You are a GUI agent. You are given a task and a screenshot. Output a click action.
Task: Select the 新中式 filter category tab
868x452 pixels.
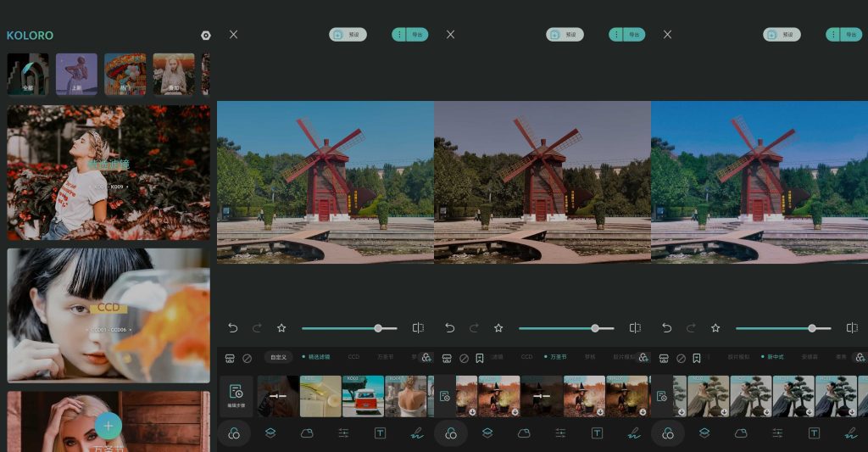point(775,357)
